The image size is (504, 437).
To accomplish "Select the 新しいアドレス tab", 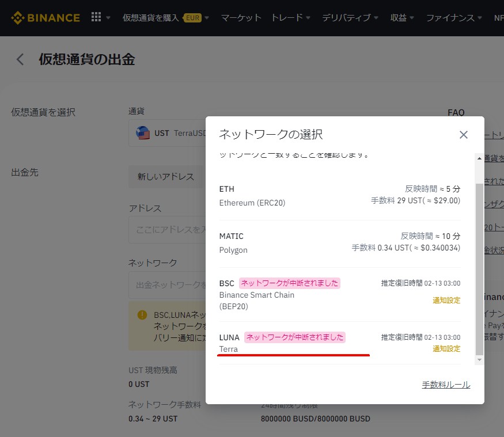I will click(166, 176).
